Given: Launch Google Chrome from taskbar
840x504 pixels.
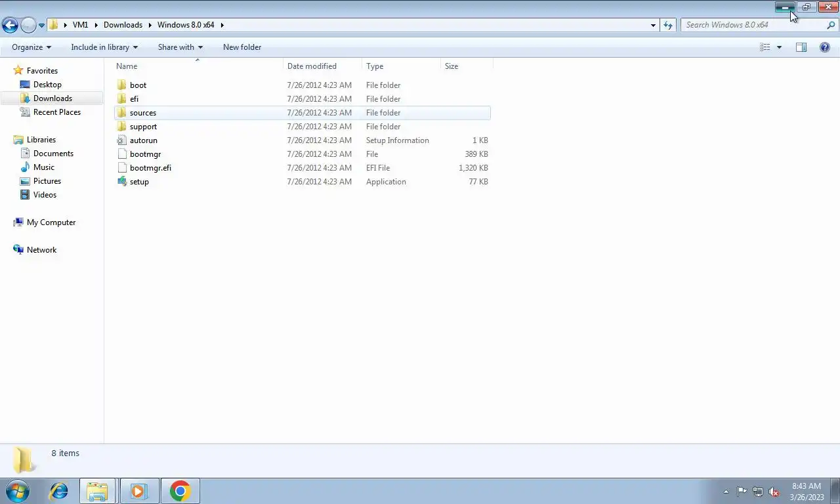Looking at the screenshot, I should click(x=180, y=491).
